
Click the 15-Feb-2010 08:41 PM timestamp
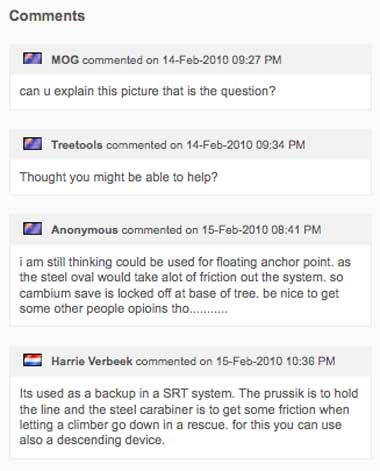261,230
